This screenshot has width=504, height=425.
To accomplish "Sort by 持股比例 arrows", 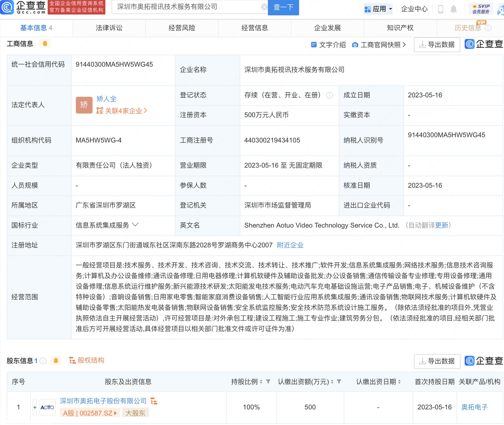I will click(261, 382).
